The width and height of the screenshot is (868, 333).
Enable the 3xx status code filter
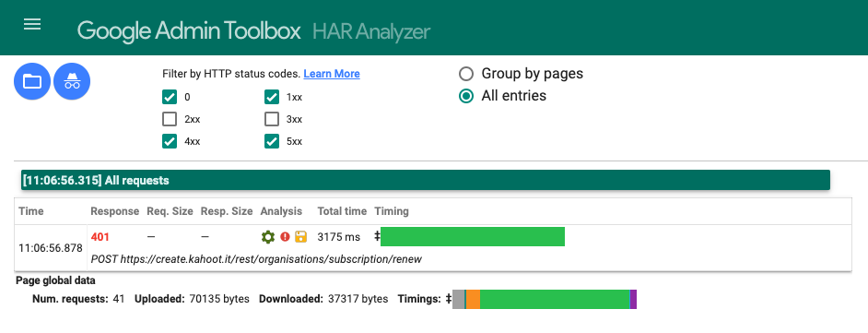click(271, 119)
